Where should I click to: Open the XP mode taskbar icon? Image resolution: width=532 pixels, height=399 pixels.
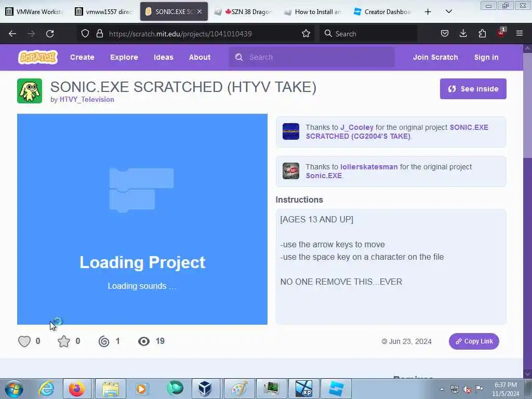point(303,389)
